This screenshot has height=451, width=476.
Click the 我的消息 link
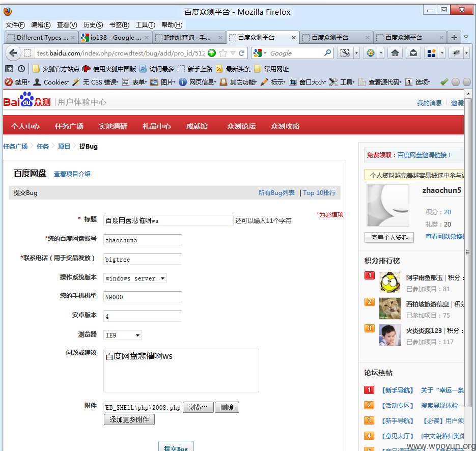[429, 103]
